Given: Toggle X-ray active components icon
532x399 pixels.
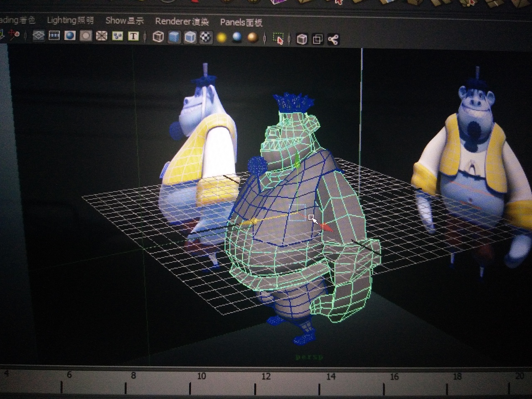Looking at the screenshot, I should 318,39.
